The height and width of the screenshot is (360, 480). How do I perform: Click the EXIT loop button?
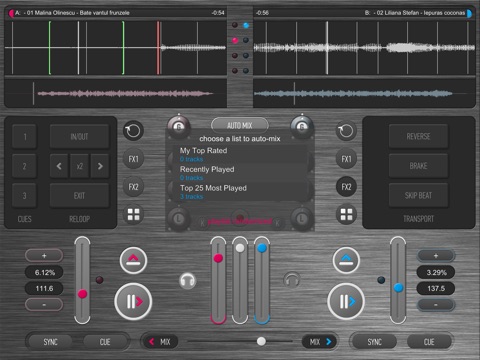[x=79, y=195]
